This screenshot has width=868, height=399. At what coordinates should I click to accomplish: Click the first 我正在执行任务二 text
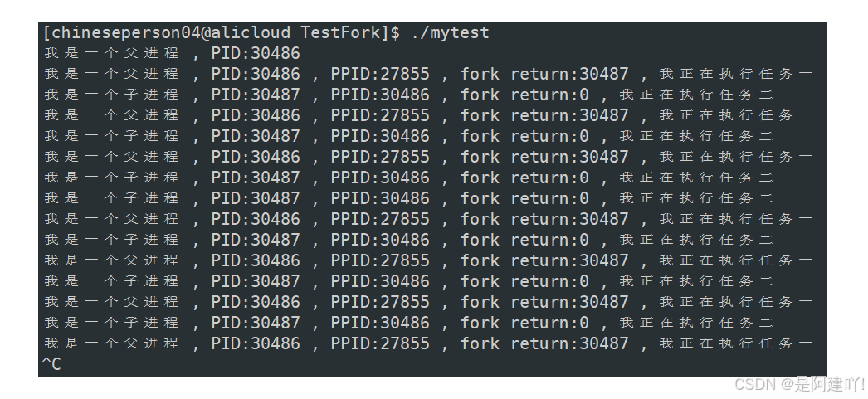pyautogui.click(x=696, y=95)
